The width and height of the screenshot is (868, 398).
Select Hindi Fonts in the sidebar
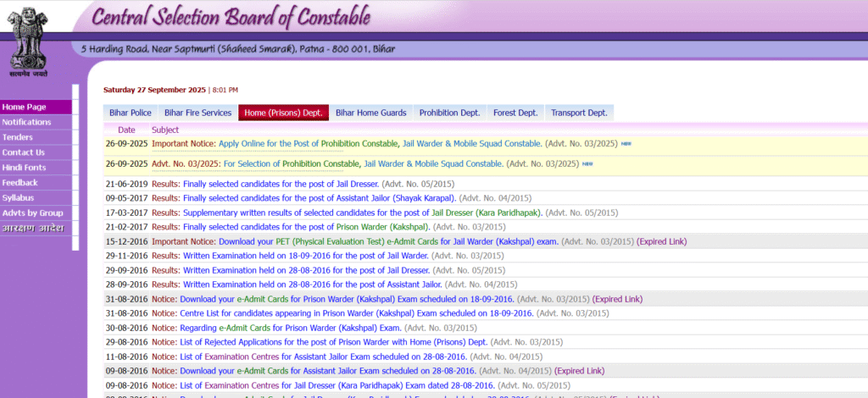pos(25,168)
